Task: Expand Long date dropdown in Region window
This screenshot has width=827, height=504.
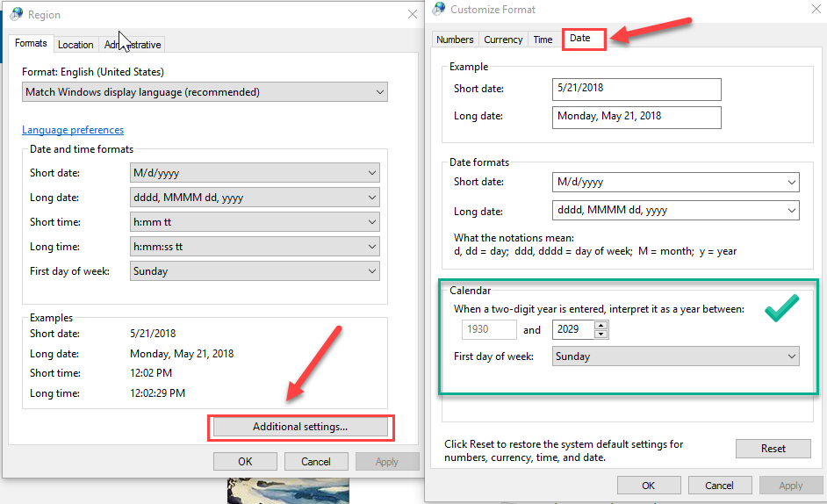Action: [255, 198]
